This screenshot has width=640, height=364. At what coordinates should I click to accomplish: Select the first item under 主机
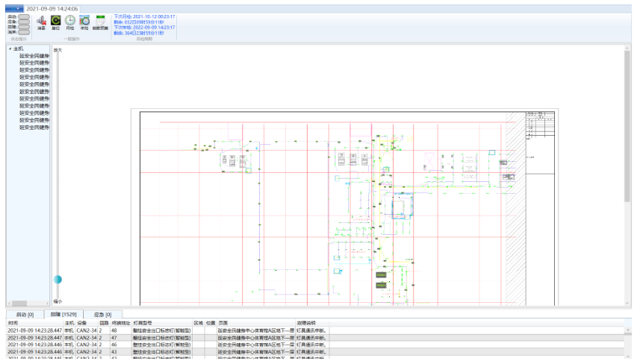point(34,56)
